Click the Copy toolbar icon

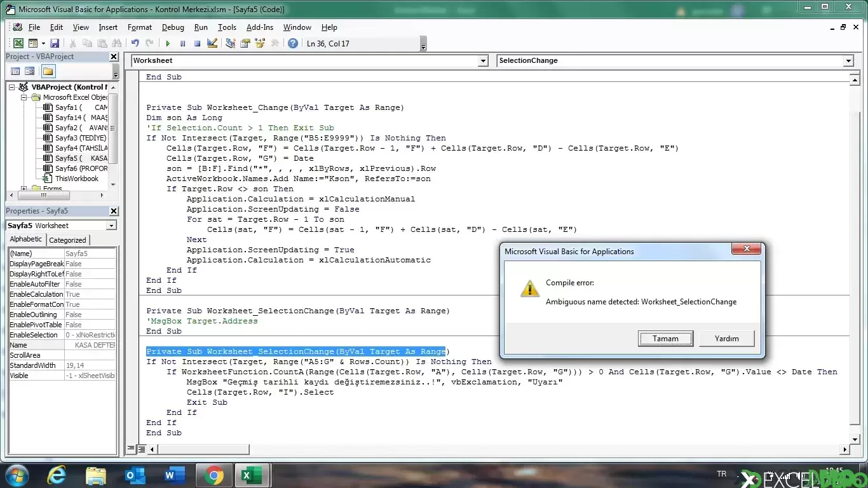pyautogui.click(x=87, y=43)
